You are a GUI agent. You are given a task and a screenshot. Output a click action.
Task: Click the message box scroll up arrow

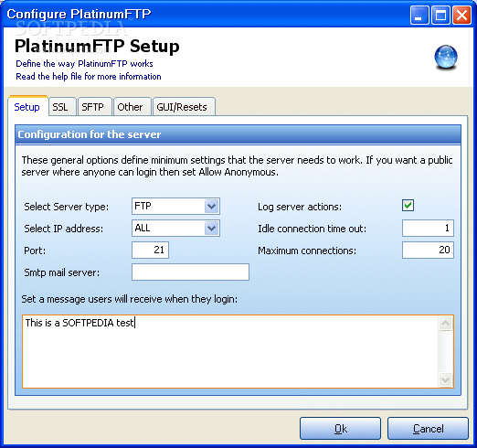[445, 324]
